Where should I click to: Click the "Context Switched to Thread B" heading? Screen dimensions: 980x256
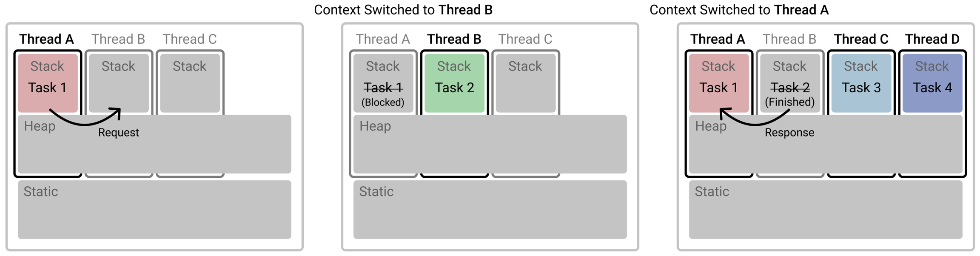403,10
